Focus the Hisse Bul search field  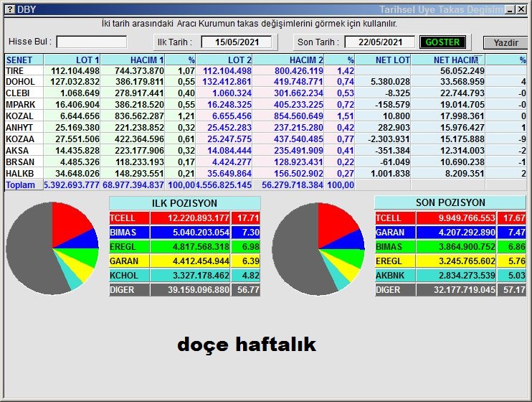92,42
